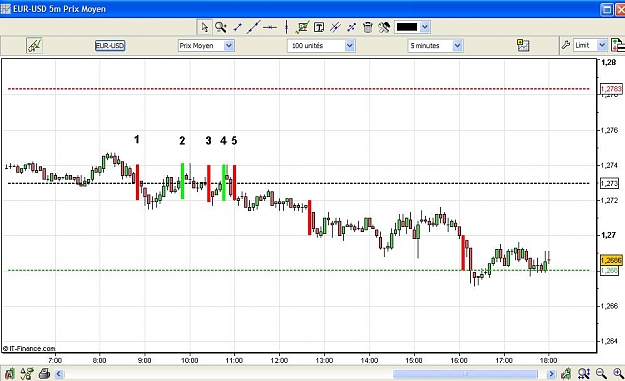Click the pencil chart icon at toolbar left
Image resolution: width=625 pixels, height=381 pixels.
pos(34,45)
